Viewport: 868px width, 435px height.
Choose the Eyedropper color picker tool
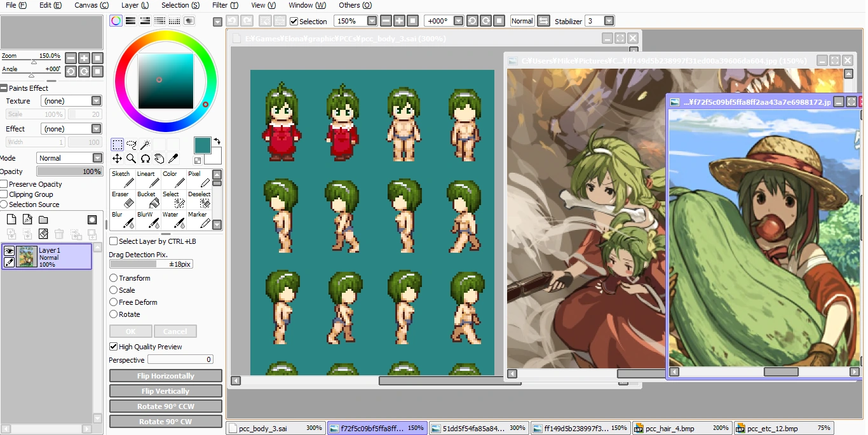click(x=173, y=158)
